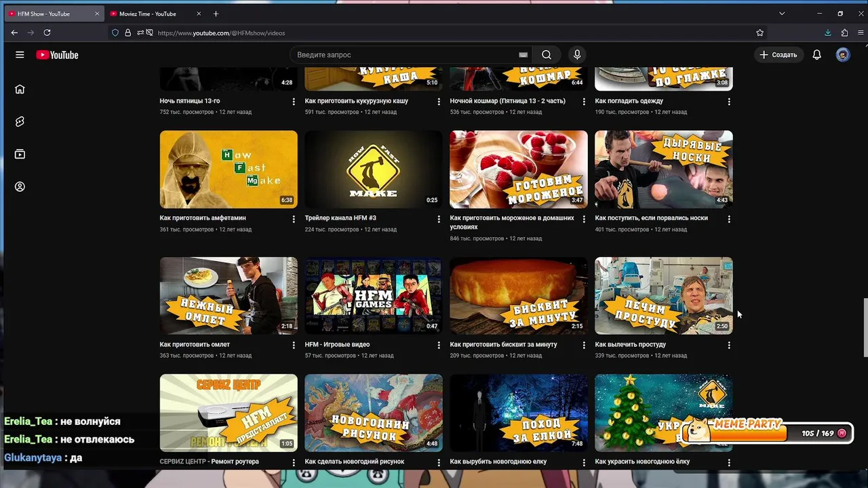Click the page vertical scrollbar thumb
Viewport: 868px width, 488px height.
tap(865, 327)
